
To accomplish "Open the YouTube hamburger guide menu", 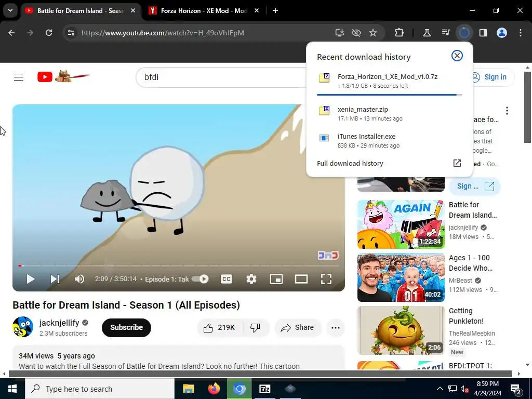I will 19,77.
